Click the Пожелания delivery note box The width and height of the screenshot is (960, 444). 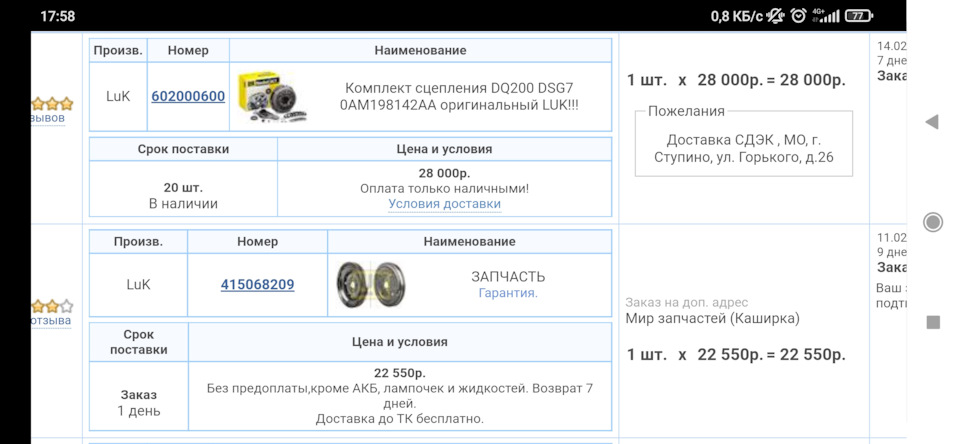743,144
